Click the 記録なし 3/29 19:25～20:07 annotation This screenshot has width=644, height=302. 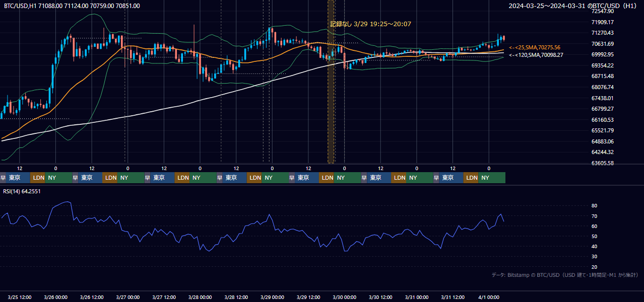pyautogui.click(x=370, y=24)
